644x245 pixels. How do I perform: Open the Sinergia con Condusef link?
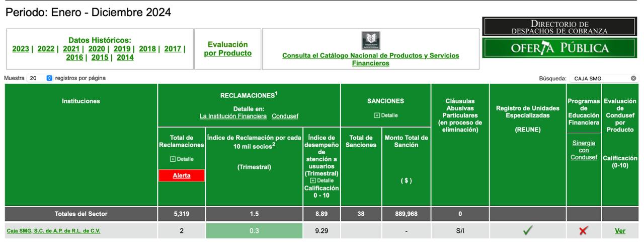(584, 150)
